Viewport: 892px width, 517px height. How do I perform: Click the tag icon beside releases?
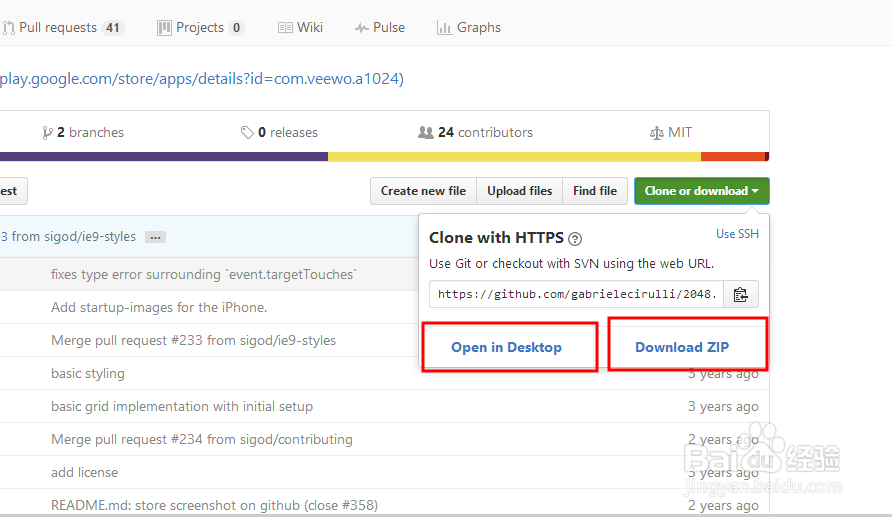[x=247, y=133]
